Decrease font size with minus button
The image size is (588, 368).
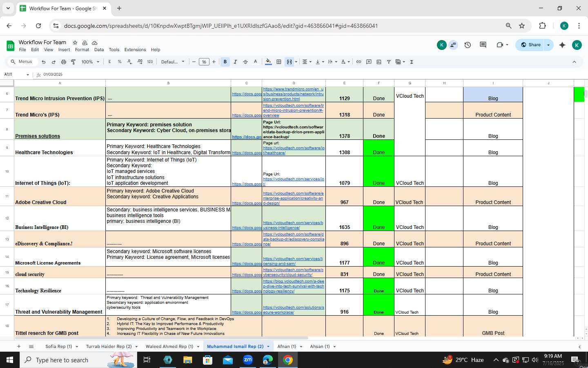tap(194, 62)
